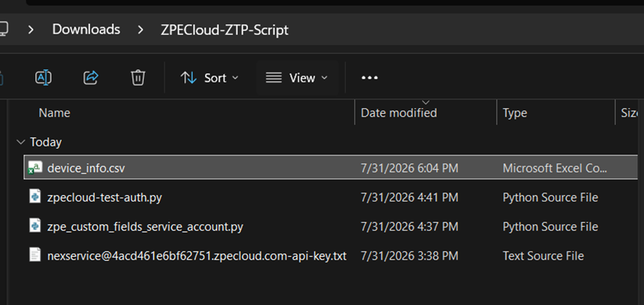Click the zpecloud-test-auth.py Python file icon
644x305 pixels.
pos(35,197)
